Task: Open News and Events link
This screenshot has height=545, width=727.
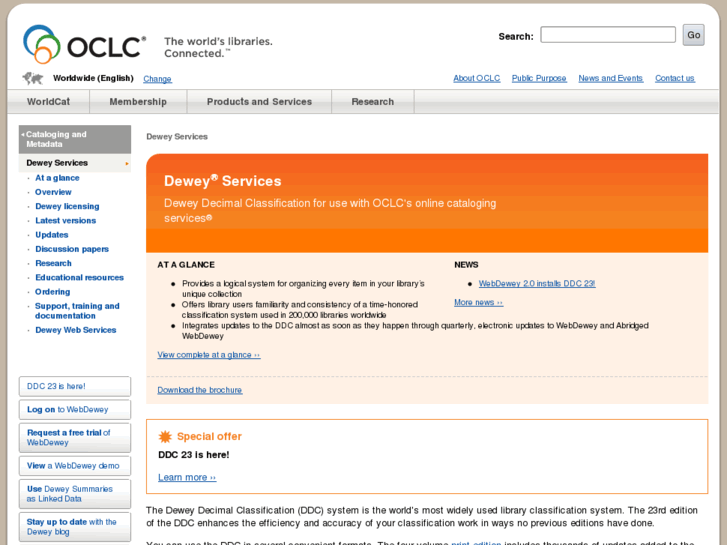Action: point(610,78)
